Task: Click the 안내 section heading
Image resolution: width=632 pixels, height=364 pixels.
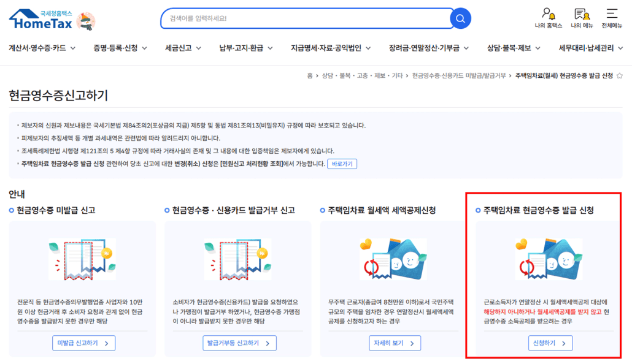Action: (x=17, y=194)
